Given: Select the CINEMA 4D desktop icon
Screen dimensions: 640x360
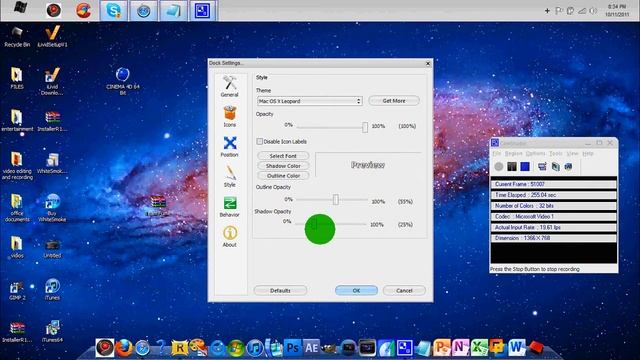Looking at the screenshot, I should coord(122,81).
